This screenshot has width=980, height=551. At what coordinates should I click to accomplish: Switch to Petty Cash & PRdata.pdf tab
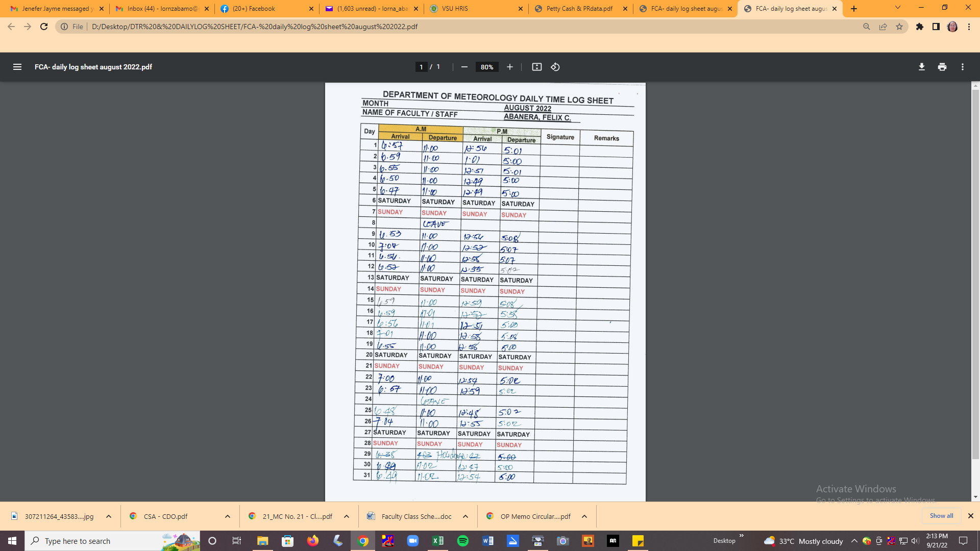point(579,9)
